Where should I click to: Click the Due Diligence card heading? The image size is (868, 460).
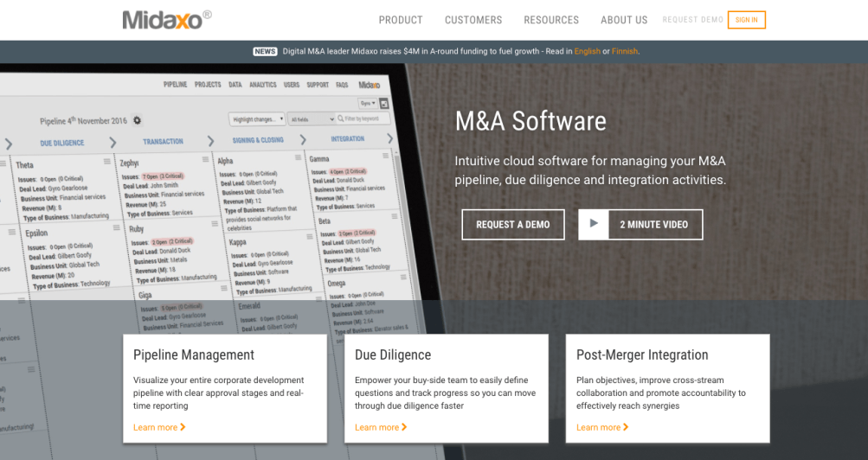[x=393, y=355]
